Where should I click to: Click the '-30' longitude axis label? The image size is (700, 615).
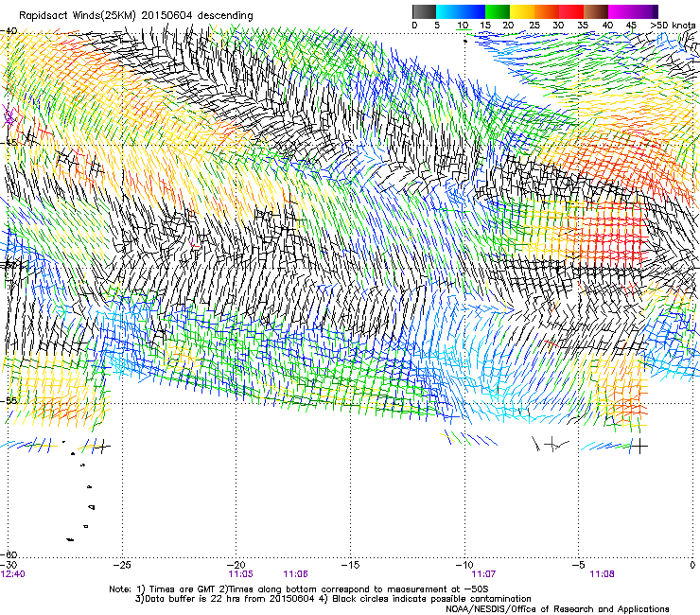tap(9, 565)
